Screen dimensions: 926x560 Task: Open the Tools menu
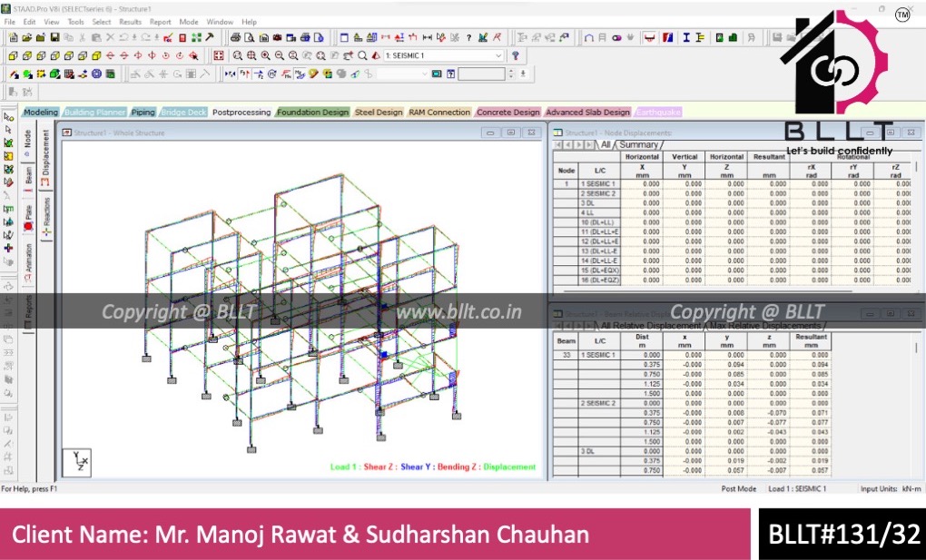click(75, 22)
